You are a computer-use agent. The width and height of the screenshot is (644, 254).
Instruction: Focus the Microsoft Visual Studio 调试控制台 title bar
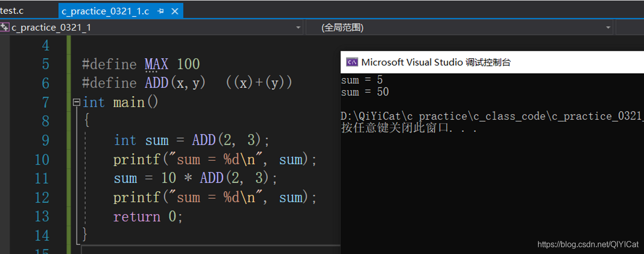click(492, 62)
